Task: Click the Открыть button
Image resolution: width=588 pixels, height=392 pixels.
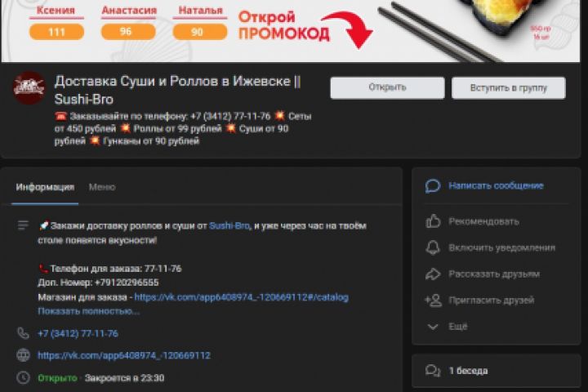Action: pos(387,87)
